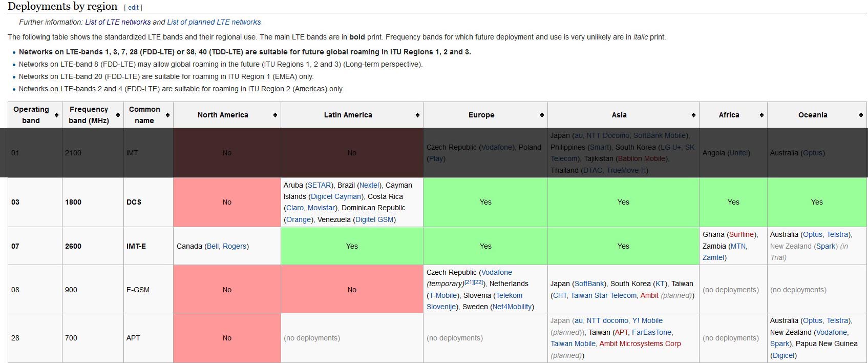Sort table by Latin America column
Viewport: 868px width, 363px height.
(x=417, y=115)
